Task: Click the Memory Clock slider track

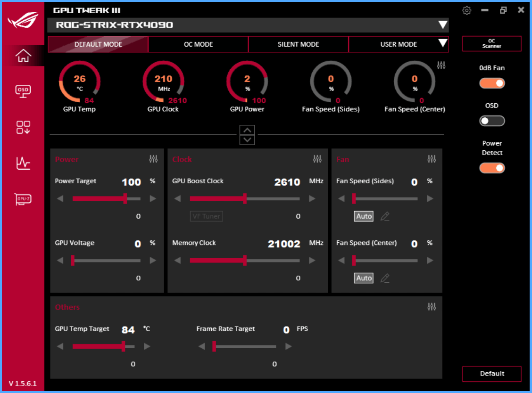Action: 245,261
